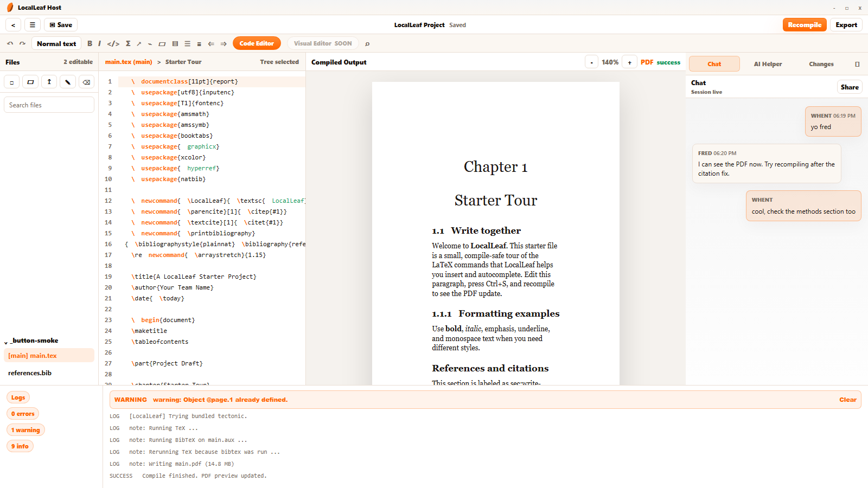Switch to the Changes tab
Viewport: 868px width, 488px height.
(x=821, y=64)
